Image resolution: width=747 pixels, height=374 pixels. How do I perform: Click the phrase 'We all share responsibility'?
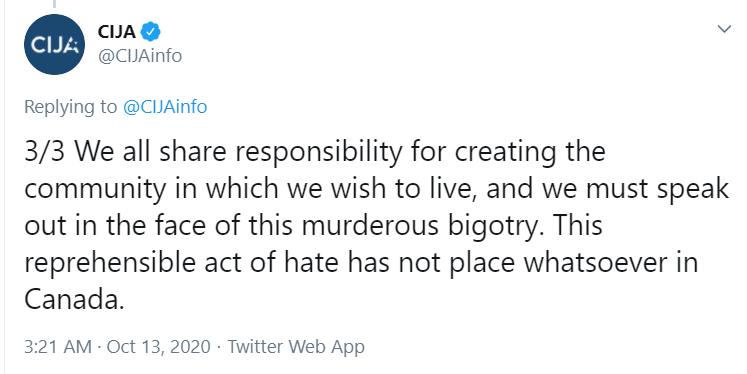239,152
